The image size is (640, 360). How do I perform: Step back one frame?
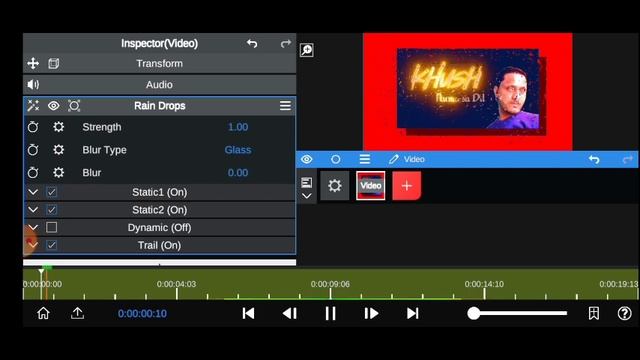[290, 313]
